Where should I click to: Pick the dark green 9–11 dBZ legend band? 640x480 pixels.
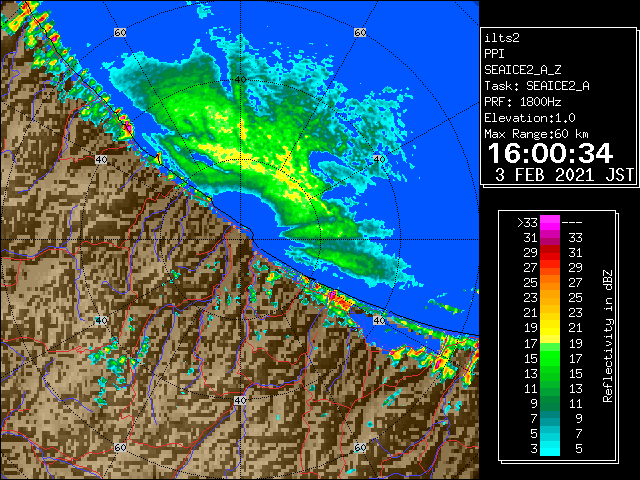click(x=550, y=403)
